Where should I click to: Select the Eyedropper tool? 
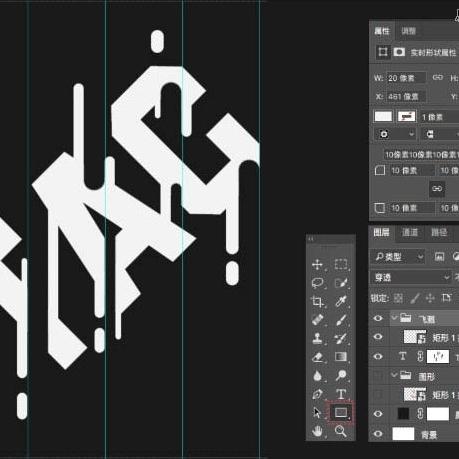click(x=341, y=301)
